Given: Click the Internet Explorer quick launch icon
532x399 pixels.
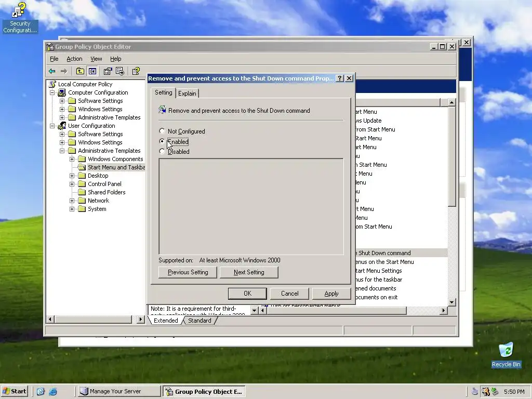Looking at the screenshot, I should 53,392.
